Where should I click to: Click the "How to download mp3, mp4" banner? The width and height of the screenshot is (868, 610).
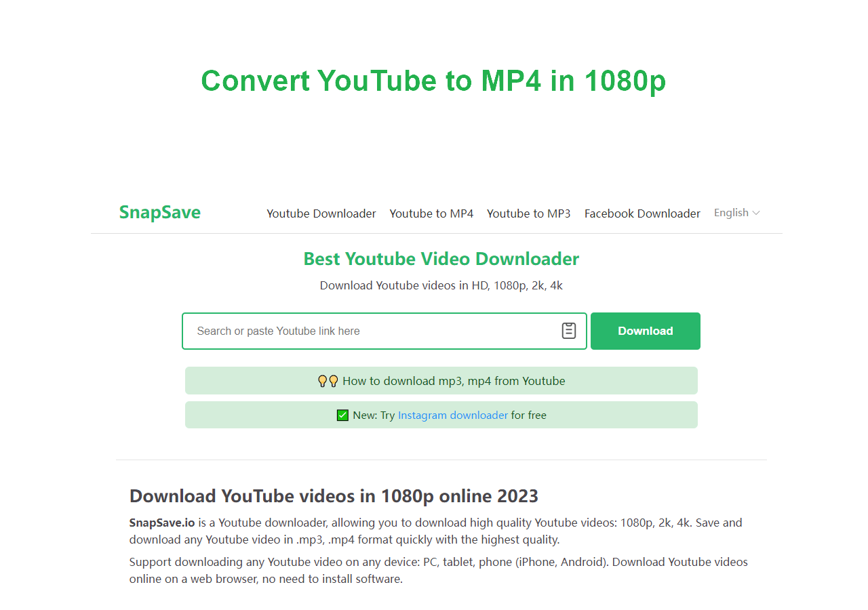pos(441,380)
